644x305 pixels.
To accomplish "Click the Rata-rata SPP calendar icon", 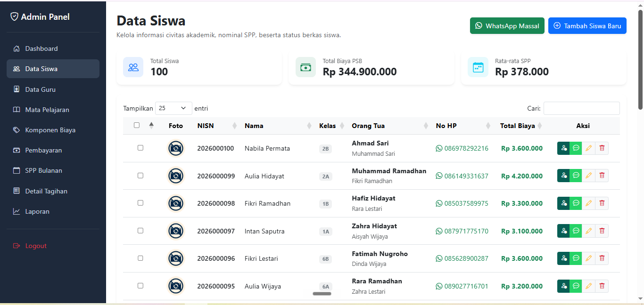I will [x=478, y=67].
